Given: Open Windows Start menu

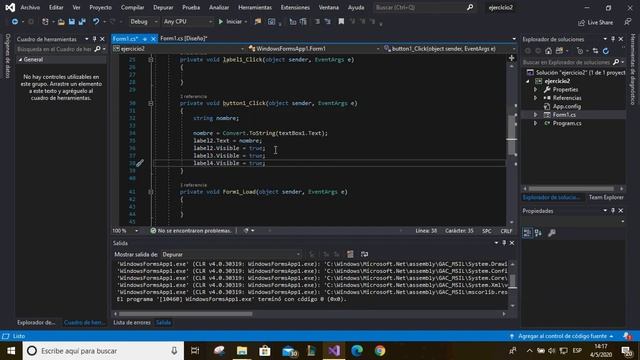Looking at the screenshot, I should click(11, 351).
